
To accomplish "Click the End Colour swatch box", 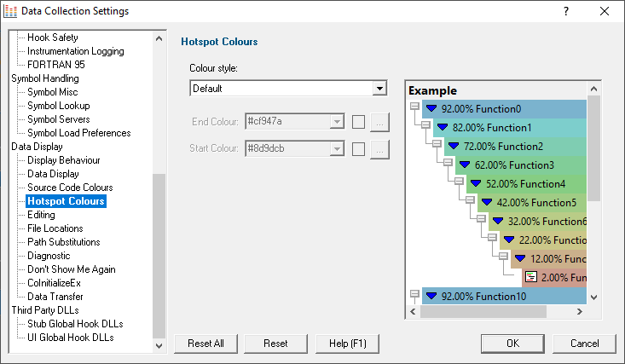I will [358, 122].
